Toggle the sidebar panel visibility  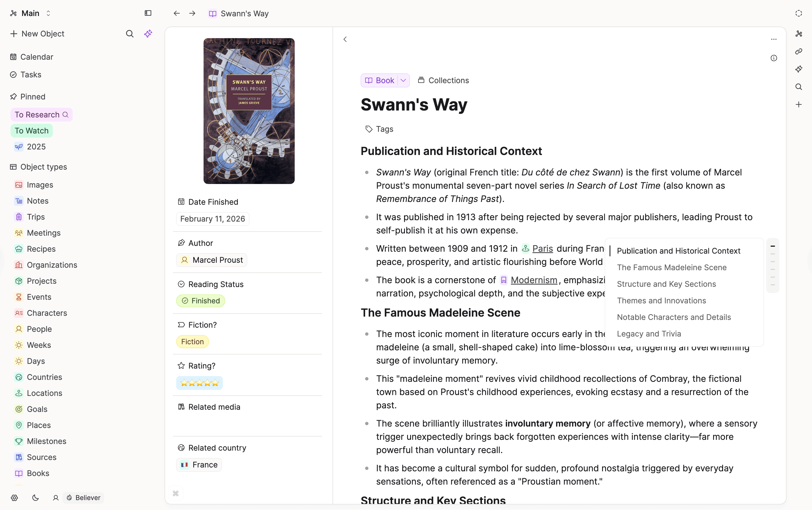(x=148, y=13)
